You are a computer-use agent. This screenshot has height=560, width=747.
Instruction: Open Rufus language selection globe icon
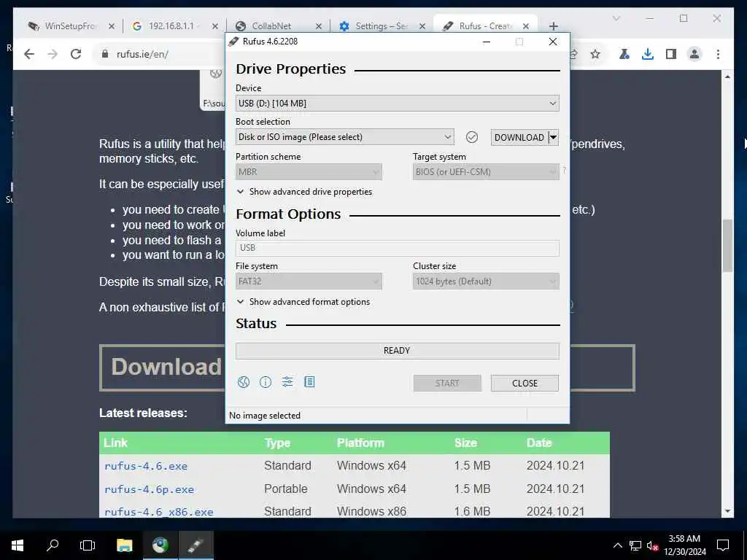(x=244, y=382)
